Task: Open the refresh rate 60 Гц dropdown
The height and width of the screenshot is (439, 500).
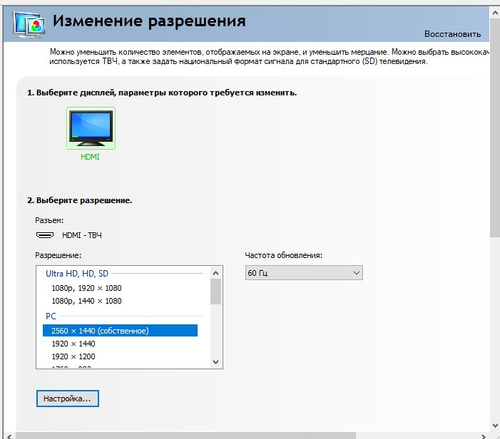Action: click(x=304, y=273)
